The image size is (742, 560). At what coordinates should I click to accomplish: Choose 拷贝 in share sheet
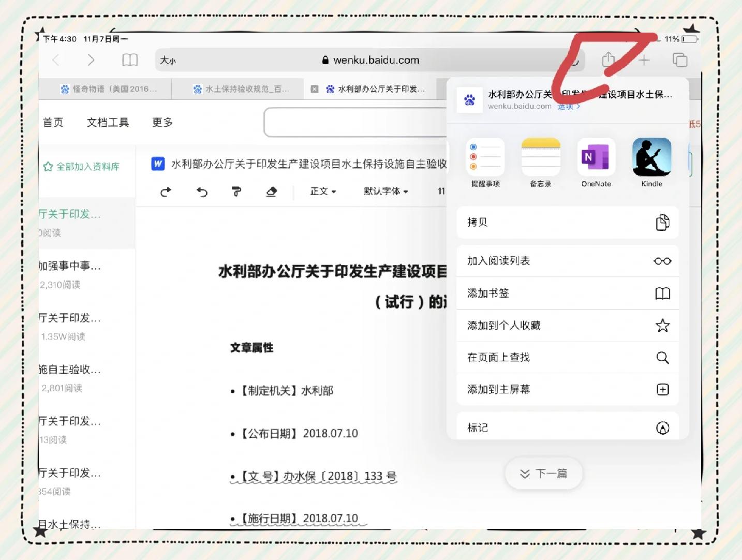568,223
